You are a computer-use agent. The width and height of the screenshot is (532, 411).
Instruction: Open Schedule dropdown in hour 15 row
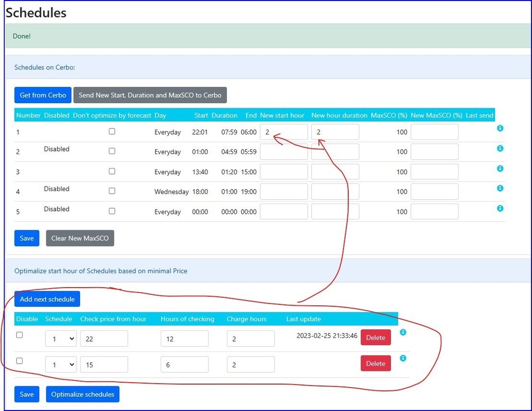tap(61, 364)
